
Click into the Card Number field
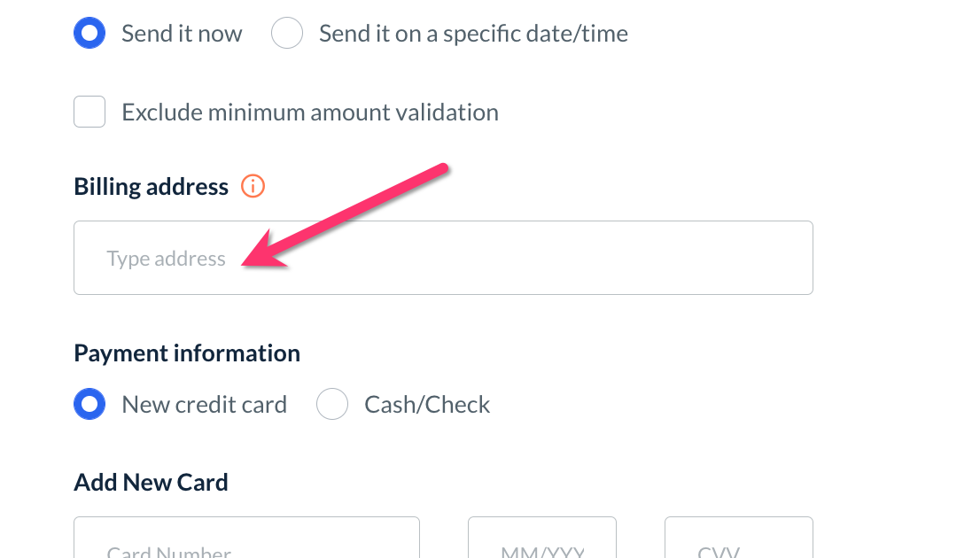[246, 540]
